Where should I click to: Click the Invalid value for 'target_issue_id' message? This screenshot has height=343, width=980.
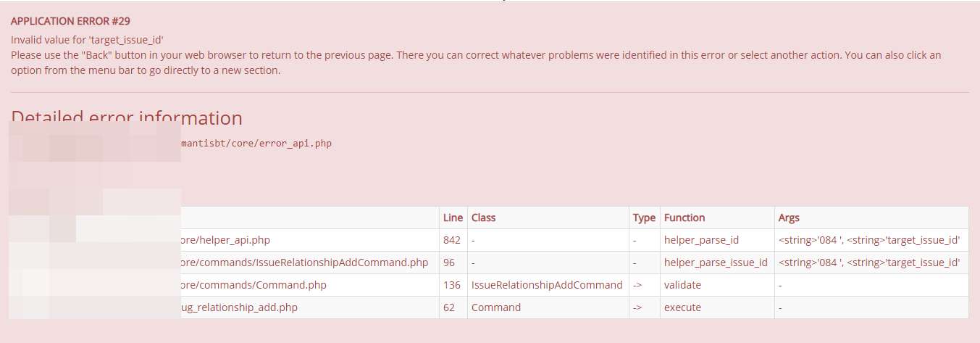(92, 40)
